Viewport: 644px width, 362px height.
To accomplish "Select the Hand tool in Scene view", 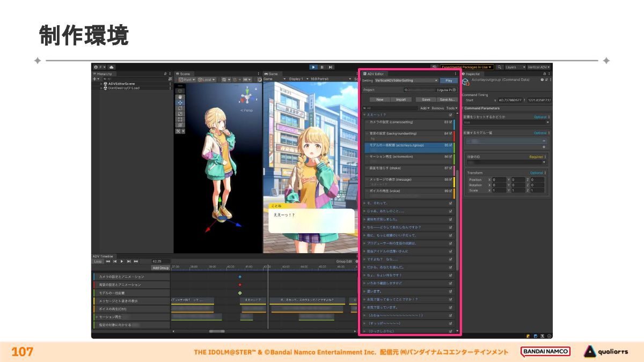I will [180, 97].
